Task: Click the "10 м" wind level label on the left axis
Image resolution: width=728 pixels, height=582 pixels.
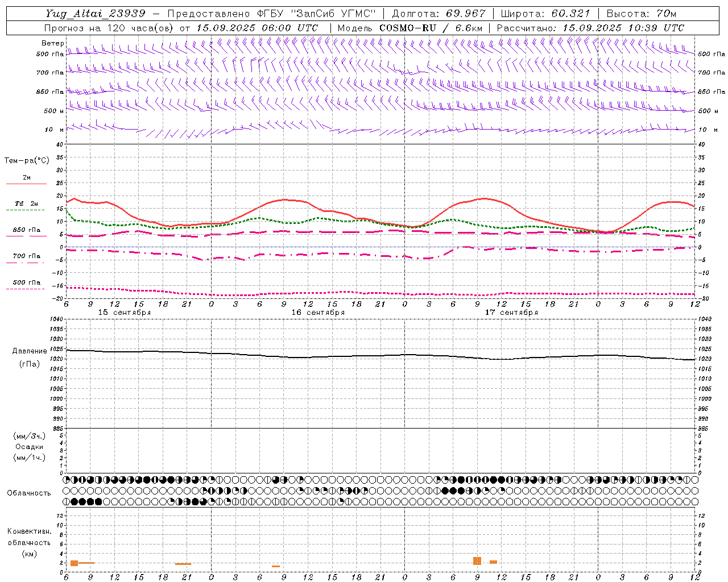Action: [54, 130]
